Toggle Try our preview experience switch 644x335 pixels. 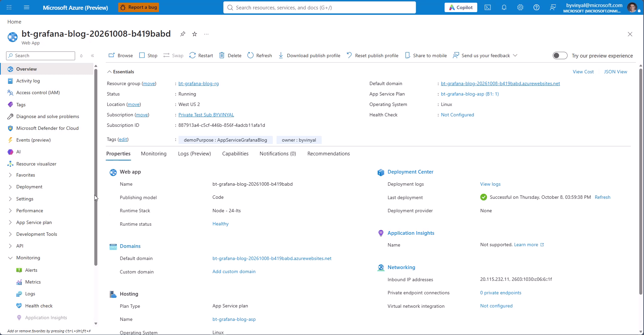pos(560,55)
